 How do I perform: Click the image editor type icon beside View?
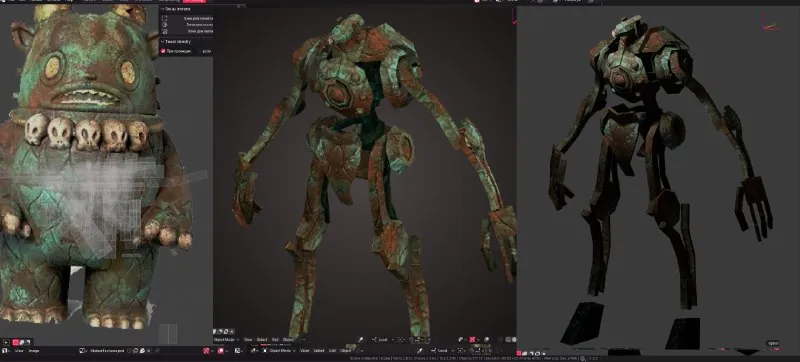7,351
